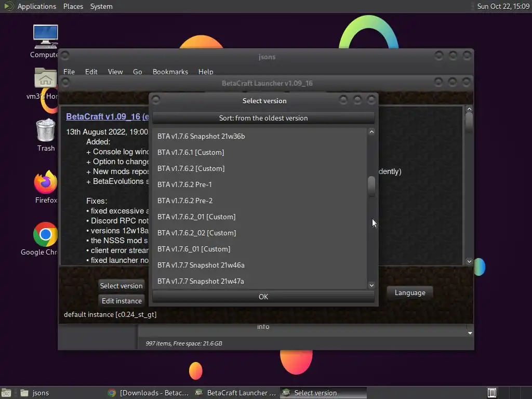Click the BetaCraft Launcher window menu button
Viewport: 532px width, 399px height.
[x=65, y=82]
